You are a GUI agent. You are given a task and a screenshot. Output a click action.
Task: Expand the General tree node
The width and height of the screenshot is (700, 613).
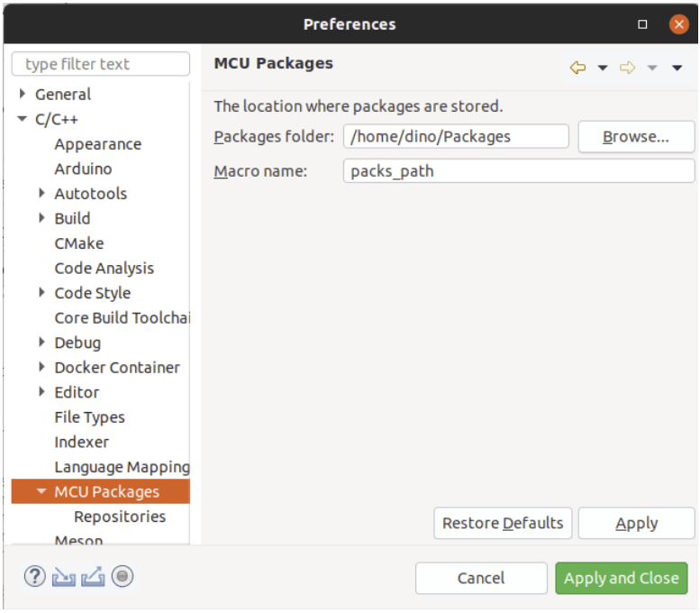coord(23,94)
